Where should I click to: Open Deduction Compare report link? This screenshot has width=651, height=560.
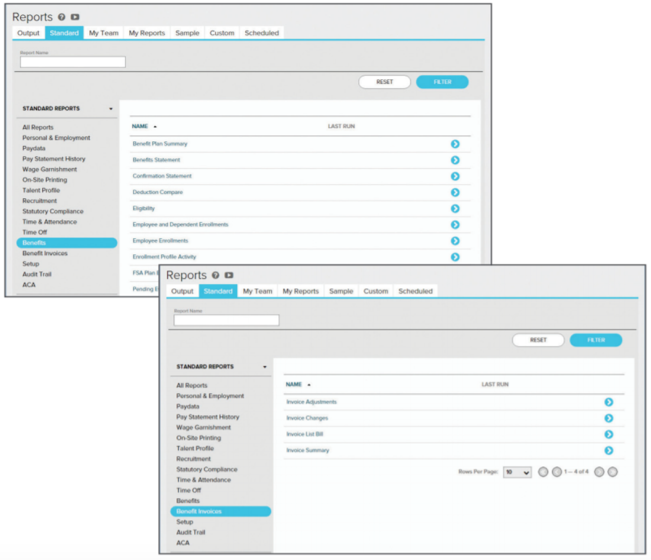coord(158,192)
